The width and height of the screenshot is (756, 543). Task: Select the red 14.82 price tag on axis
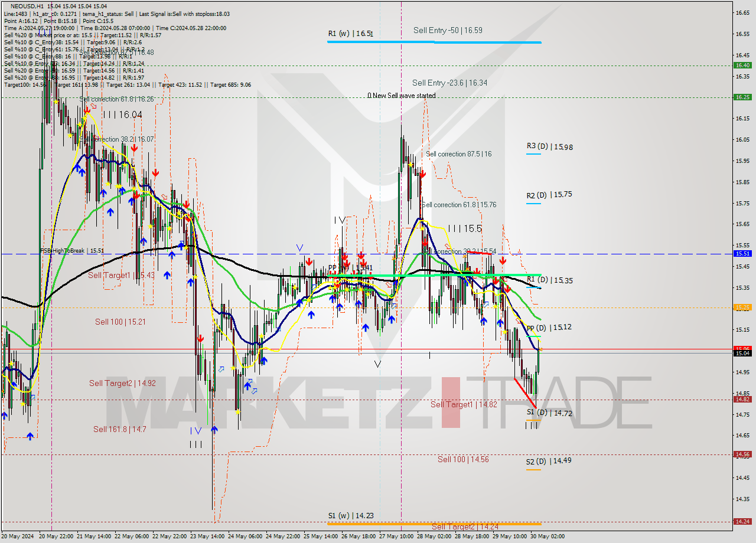click(742, 399)
